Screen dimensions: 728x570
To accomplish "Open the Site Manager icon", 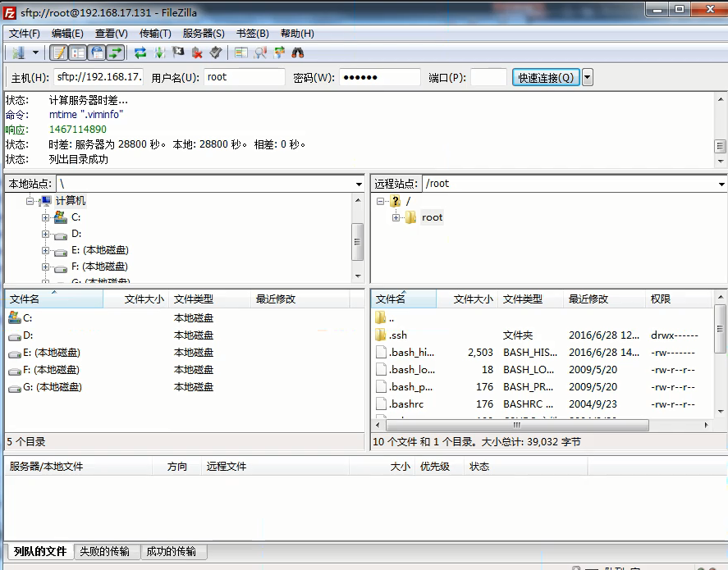I will 19,52.
